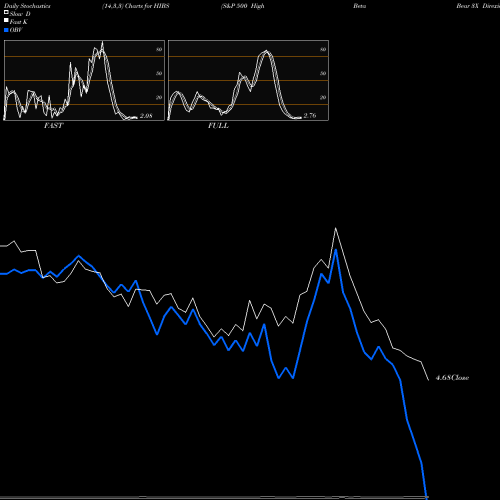Click the FULL stochastic chart peak
Viewport: 500px width, 500px height.
(x=266, y=51)
